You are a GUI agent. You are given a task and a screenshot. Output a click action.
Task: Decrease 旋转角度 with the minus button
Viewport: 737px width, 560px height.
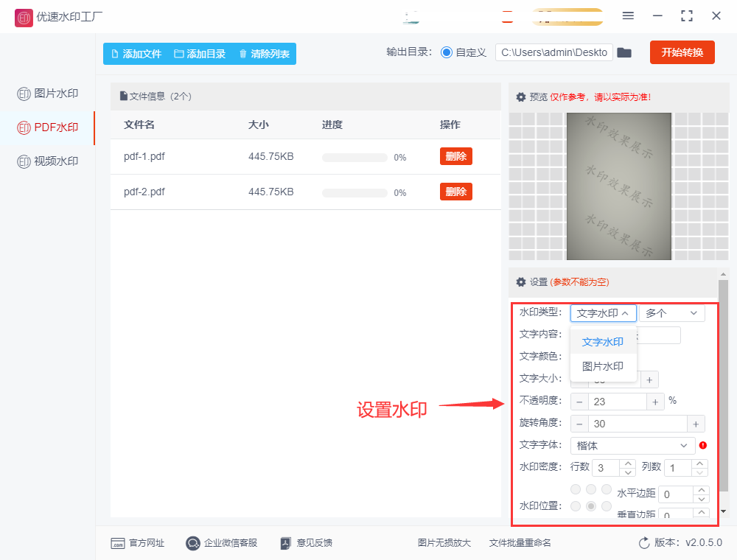coord(579,424)
